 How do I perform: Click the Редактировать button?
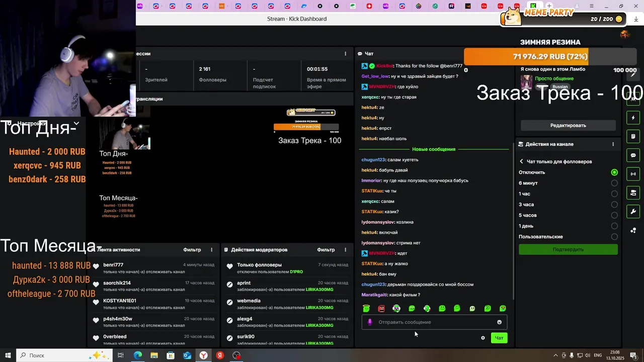click(x=568, y=125)
